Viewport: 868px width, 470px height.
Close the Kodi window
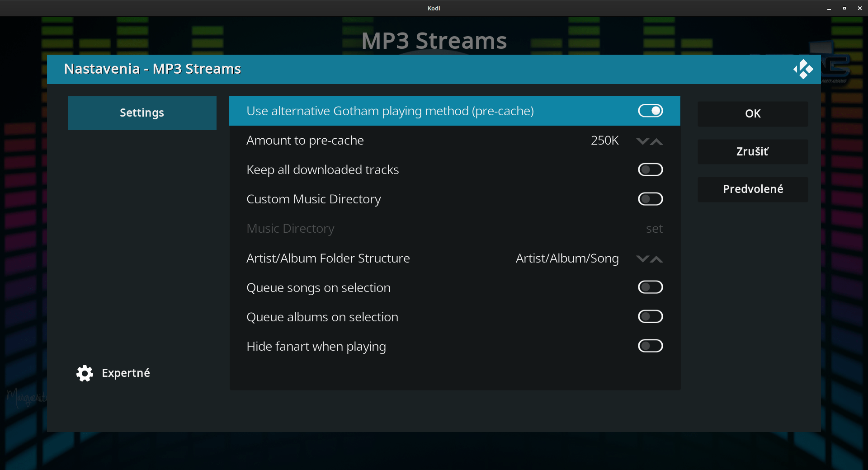pos(860,8)
